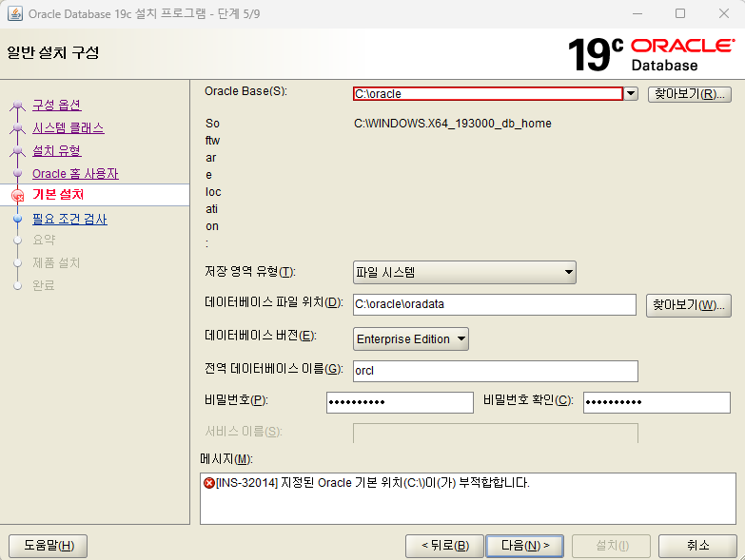Open help with 도움말(H) button
This screenshot has width=745, height=560.
(48, 546)
